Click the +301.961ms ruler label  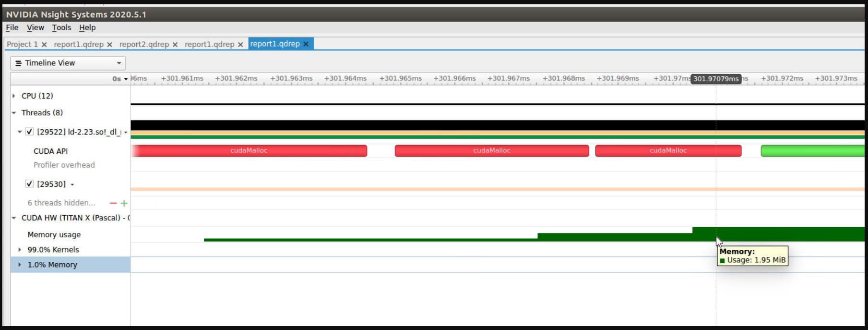pyautogui.click(x=182, y=78)
